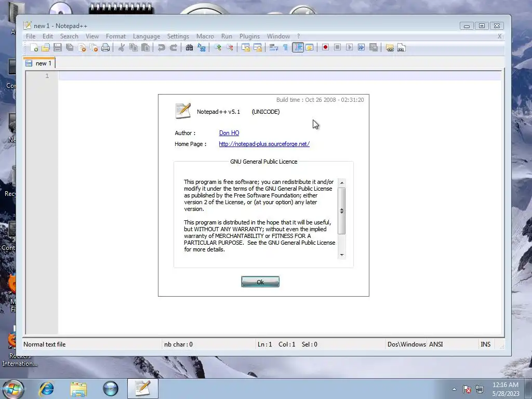
Task: Click Run Macro Multiple Times icon
Action: (362, 47)
